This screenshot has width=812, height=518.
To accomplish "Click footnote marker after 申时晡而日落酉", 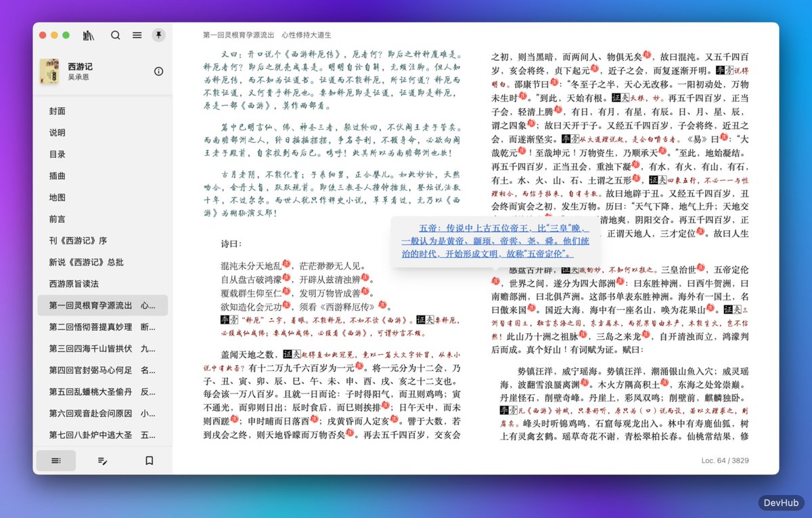I will (x=315, y=418).
